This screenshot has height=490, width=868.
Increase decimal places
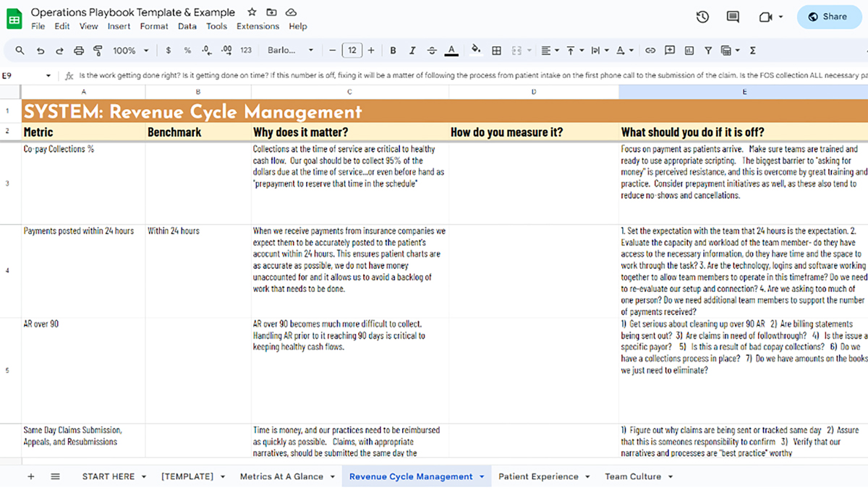(x=226, y=51)
